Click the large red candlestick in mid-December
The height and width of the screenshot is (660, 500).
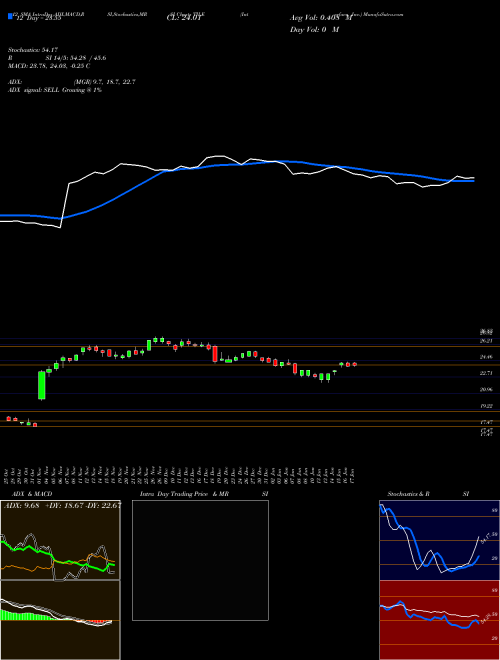click(215, 354)
